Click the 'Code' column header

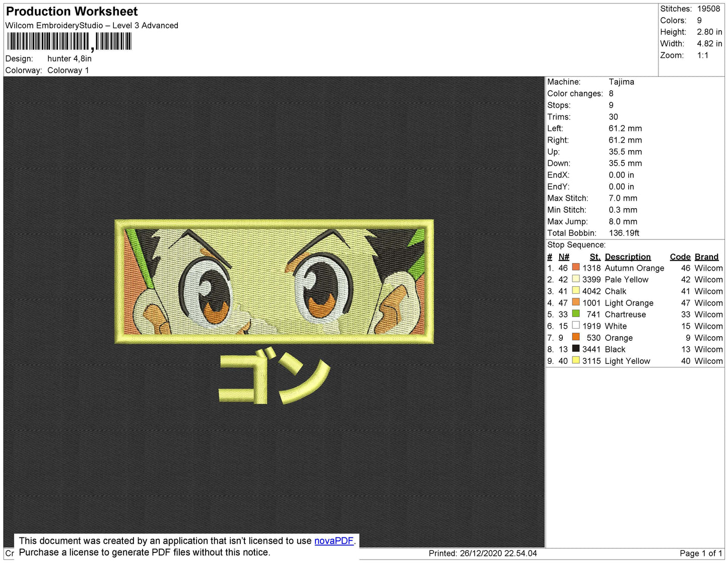pos(680,257)
